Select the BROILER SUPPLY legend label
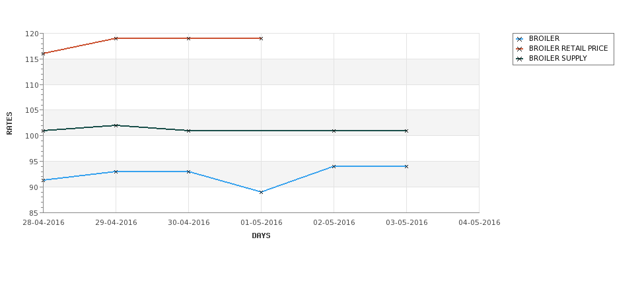The height and width of the screenshot is (283, 644). coord(557,58)
